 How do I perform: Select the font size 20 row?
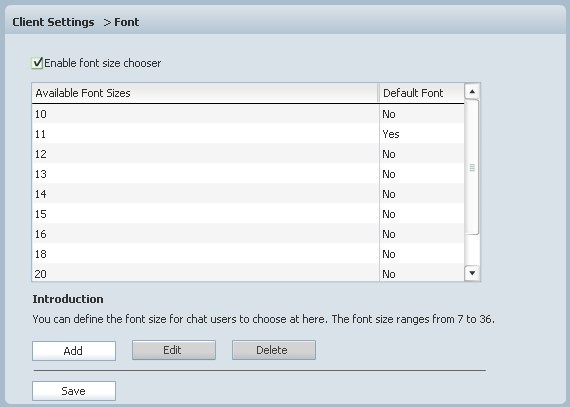coord(248,273)
